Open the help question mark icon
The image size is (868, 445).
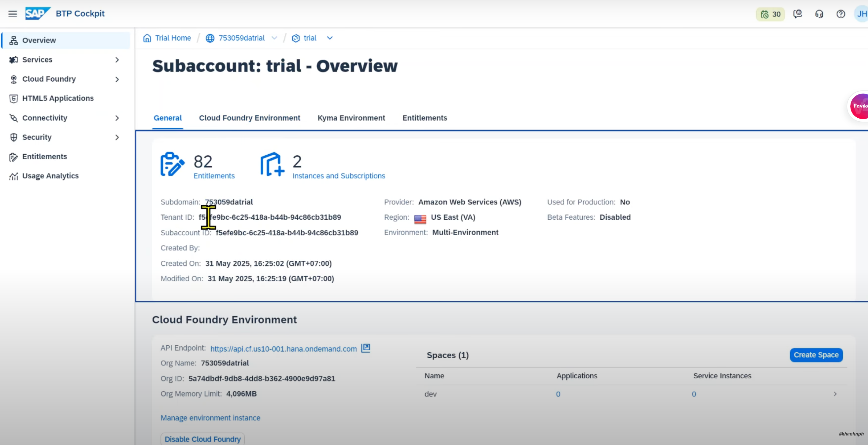(841, 14)
